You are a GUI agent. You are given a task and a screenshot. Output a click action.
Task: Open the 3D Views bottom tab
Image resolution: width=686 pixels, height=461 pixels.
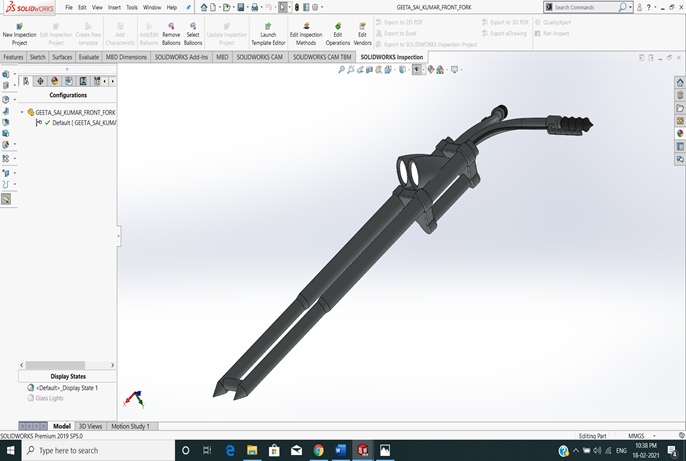91,426
